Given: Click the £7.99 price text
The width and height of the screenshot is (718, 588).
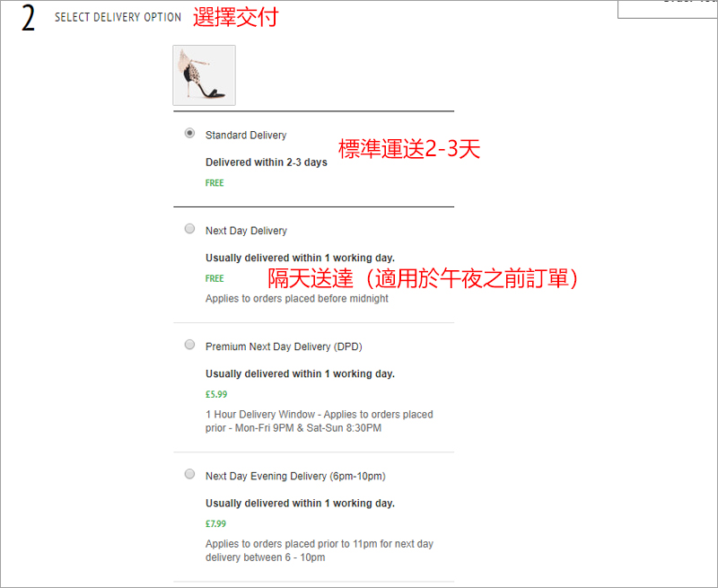Looking at the screenshot, I should coord(215,524).
